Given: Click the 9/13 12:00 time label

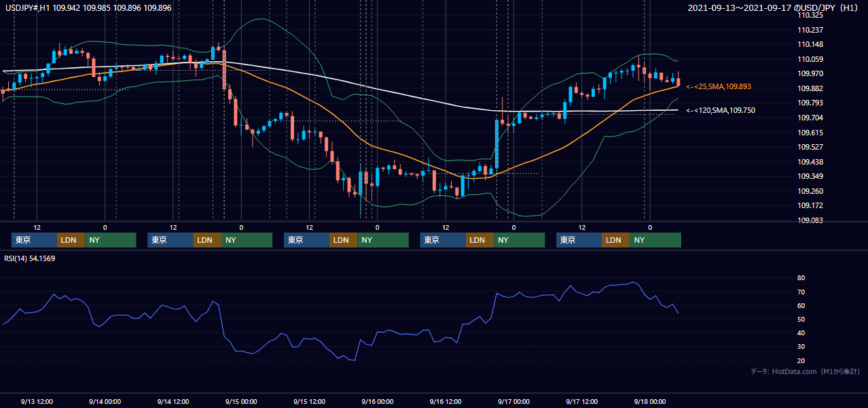Looking at the screenshot, I should point(37,401).
